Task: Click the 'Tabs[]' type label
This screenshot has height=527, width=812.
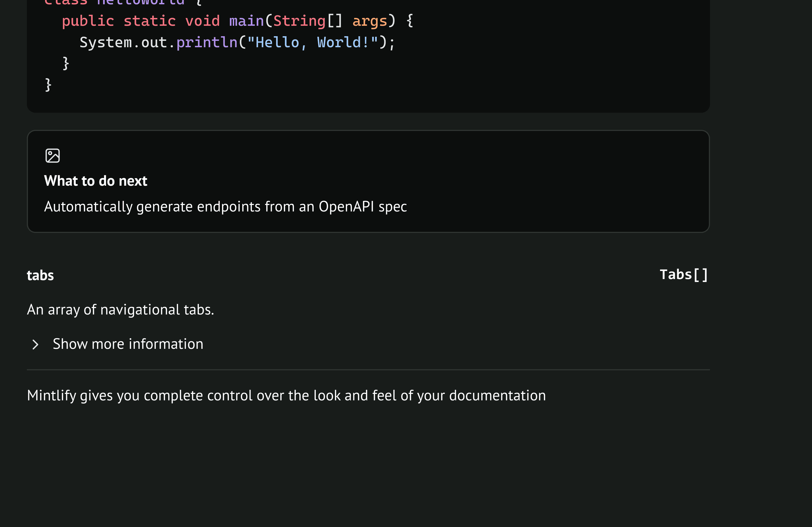Action: 684,275
